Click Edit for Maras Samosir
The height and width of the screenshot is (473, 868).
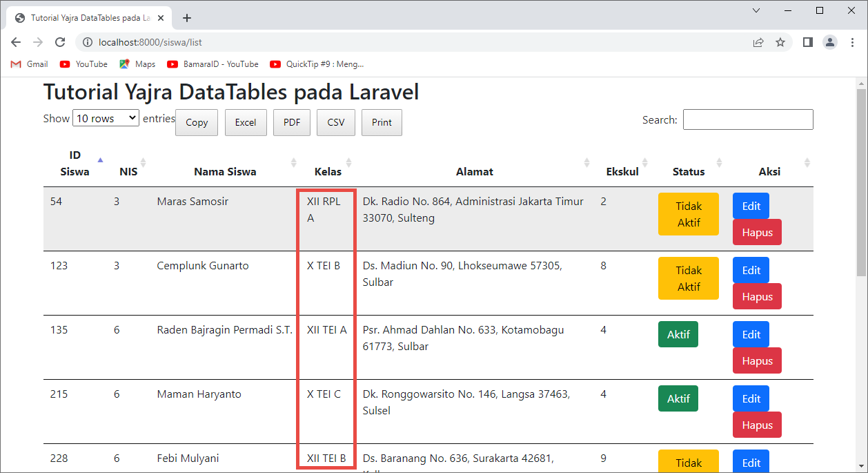pyautogui.click(x=751, y=206)
